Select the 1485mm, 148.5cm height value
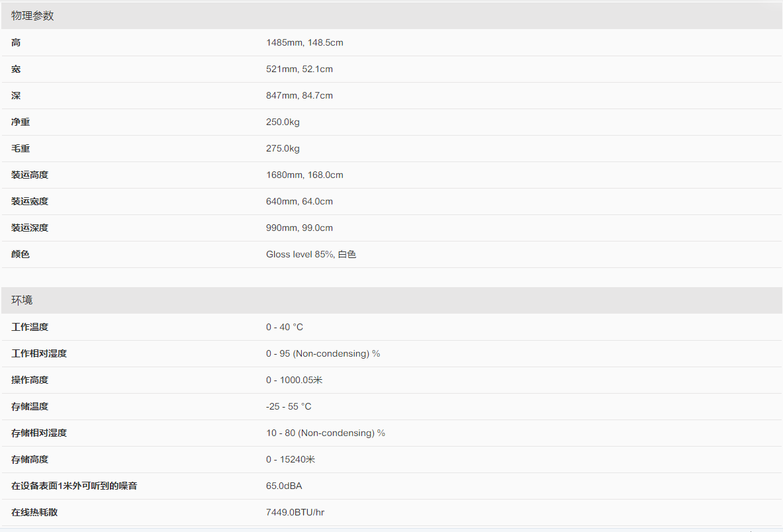Viewport: 783px width, 532px height. (304, 43)
